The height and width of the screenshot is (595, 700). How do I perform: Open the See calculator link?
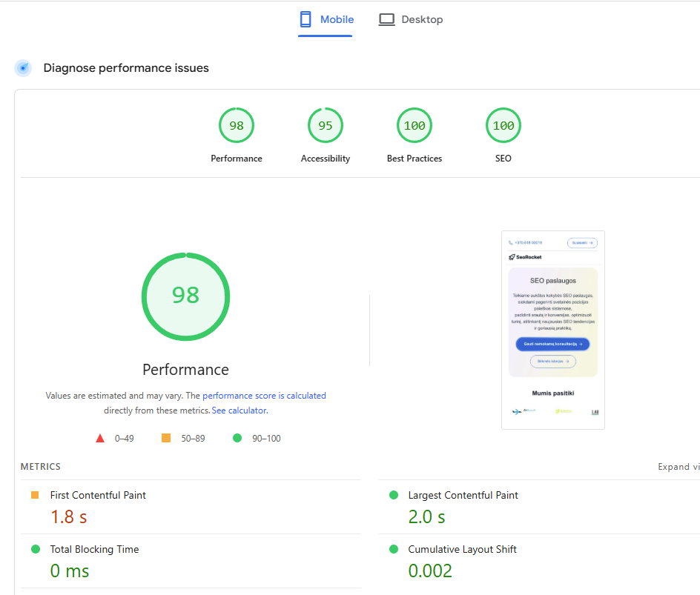[239, 410]
